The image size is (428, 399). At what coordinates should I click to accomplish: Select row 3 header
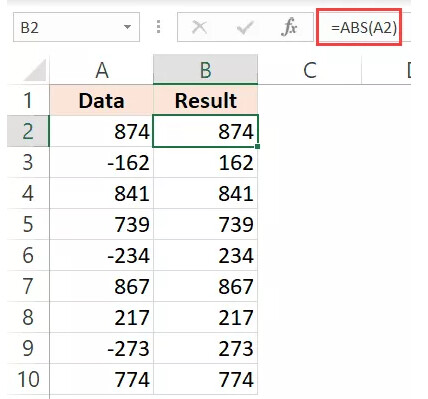pyautogui.click(x=28, y=162)
